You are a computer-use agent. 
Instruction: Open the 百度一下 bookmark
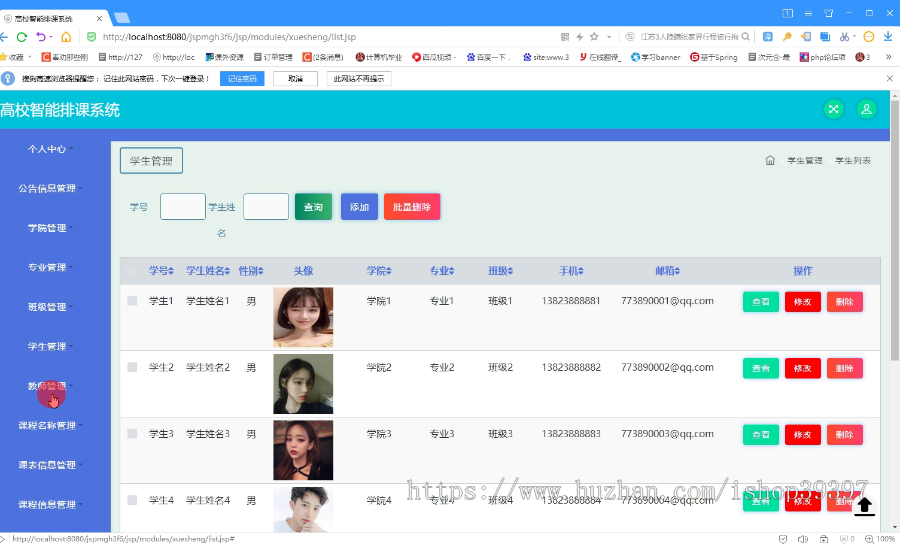tap(487, 57)
